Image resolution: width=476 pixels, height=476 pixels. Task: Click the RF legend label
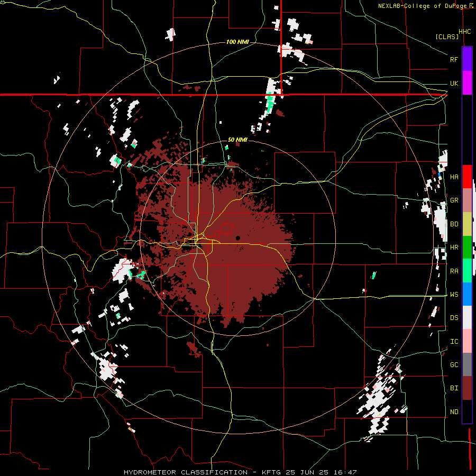[x=454, y=59]
